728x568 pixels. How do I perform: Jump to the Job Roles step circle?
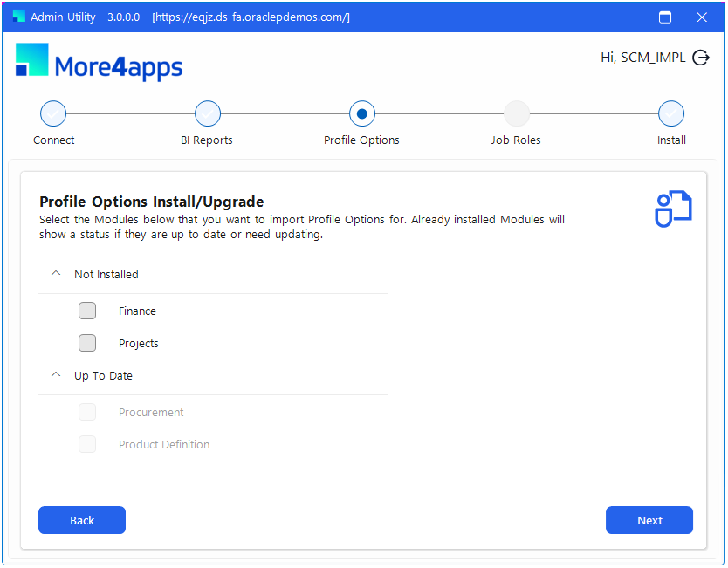[x=516, y=113]
